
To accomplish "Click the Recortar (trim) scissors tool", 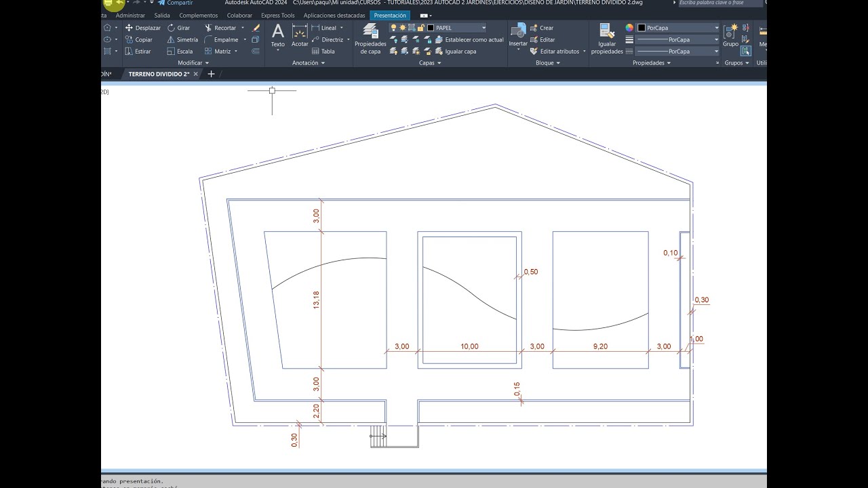I will [220, 28].
